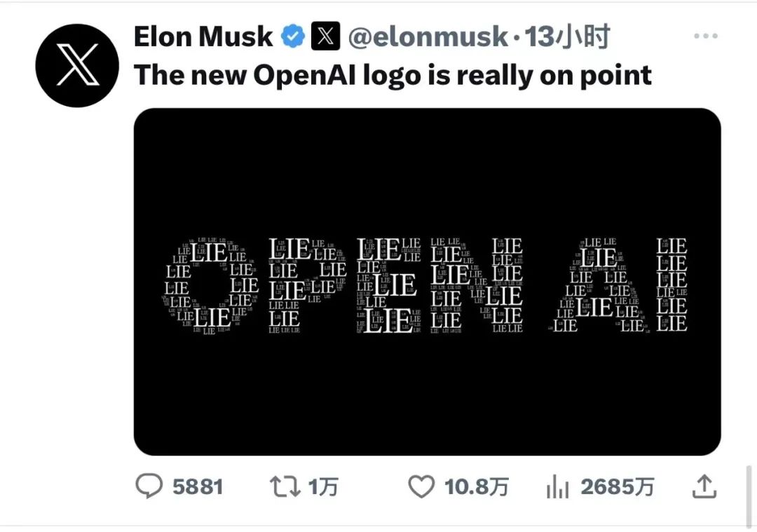
Task: Click the blue verified checkmark badge
Action: 292,37
